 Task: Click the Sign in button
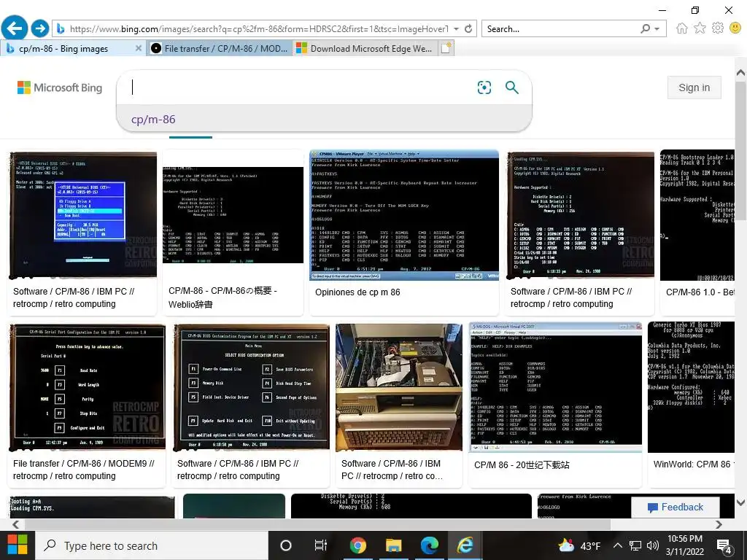694,87
